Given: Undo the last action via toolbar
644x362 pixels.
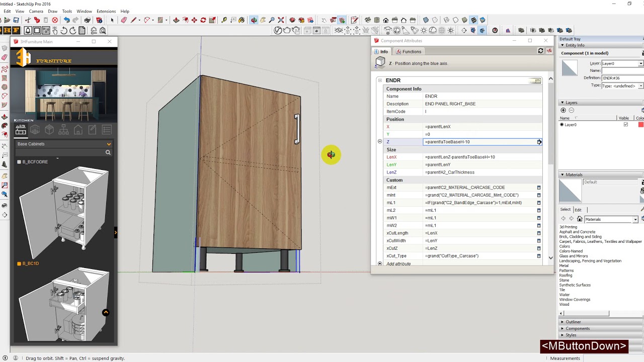Looking at the screenshot, I should [66, 20].
